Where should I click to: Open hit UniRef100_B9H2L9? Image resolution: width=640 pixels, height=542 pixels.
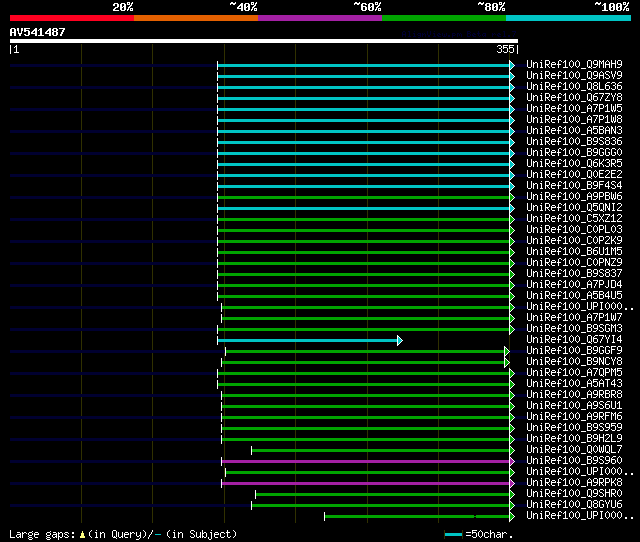point(574,439)
